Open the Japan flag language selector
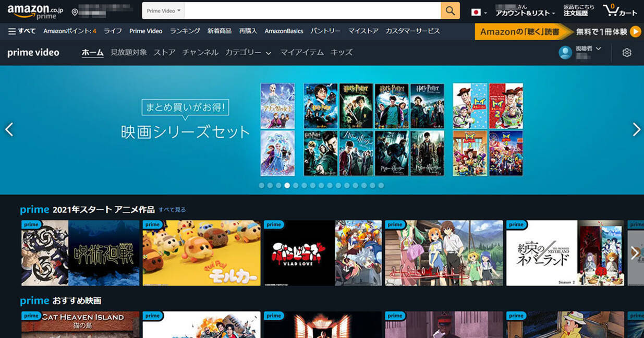 [x=478, y=12]
